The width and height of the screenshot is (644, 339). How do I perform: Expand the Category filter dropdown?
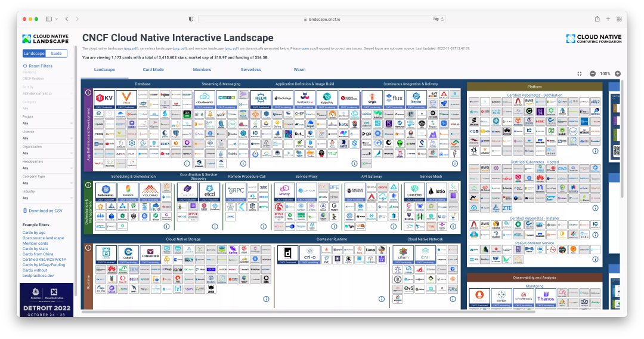point(48,109)
